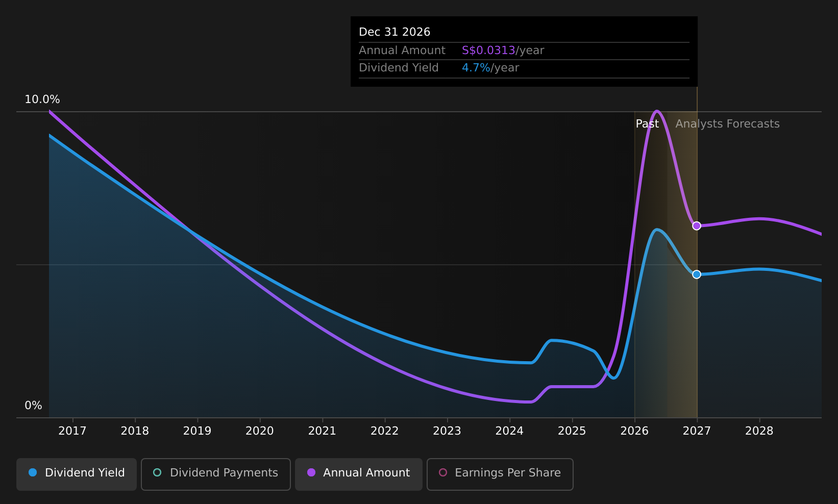Click the 'Past' region label
The height and width of the screenshot is (504, 838).
click(647, 124)
